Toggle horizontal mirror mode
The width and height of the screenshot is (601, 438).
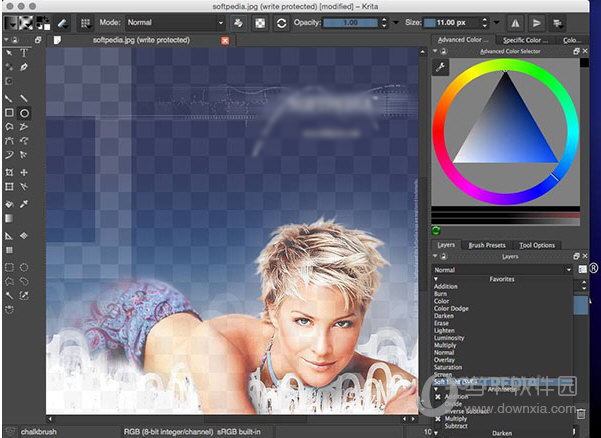click(x=515, y=23)
